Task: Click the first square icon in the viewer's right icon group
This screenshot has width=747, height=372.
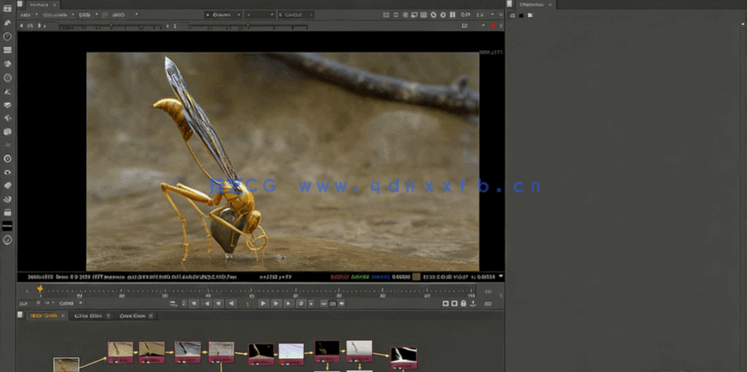Action: click(x=386, y=15)
